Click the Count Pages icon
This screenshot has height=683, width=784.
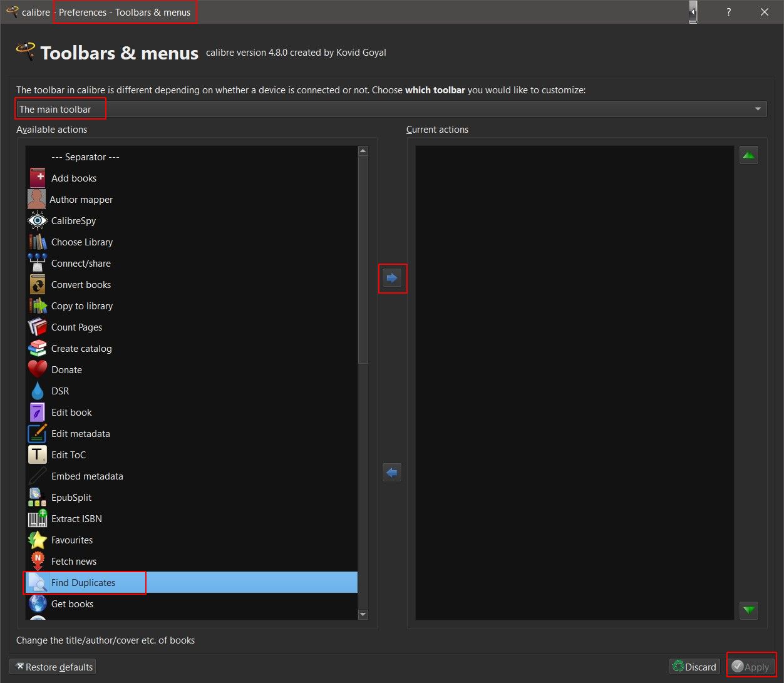click(38, 327)
